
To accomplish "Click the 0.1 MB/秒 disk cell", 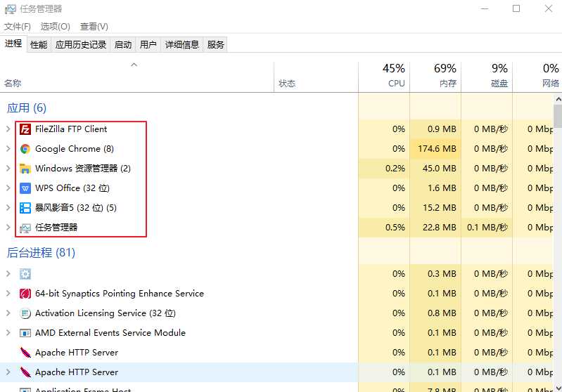I will pyautogui.click(x=486, y=228).
